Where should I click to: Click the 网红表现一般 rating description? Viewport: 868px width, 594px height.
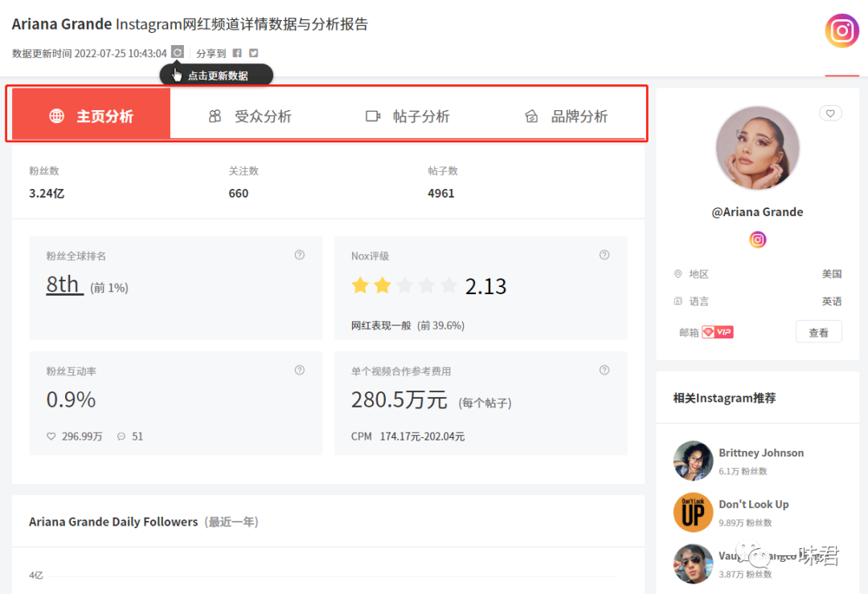tap(381, 326)
